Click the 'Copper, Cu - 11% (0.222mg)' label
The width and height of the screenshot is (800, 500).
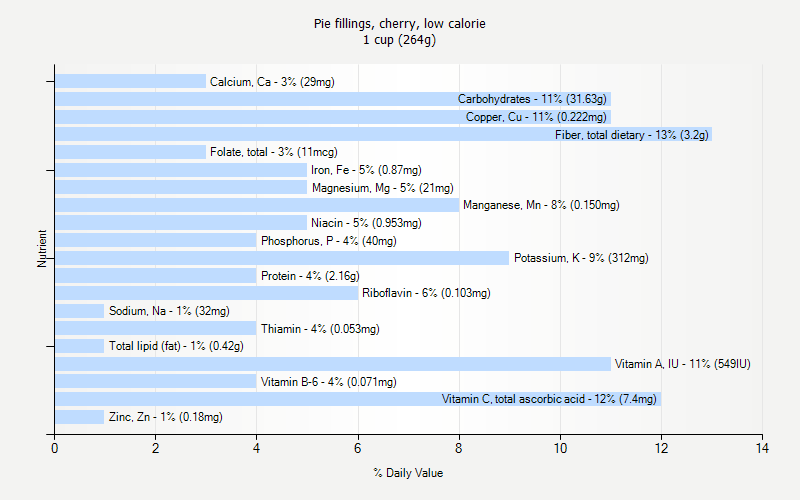(x=536, y=117)
